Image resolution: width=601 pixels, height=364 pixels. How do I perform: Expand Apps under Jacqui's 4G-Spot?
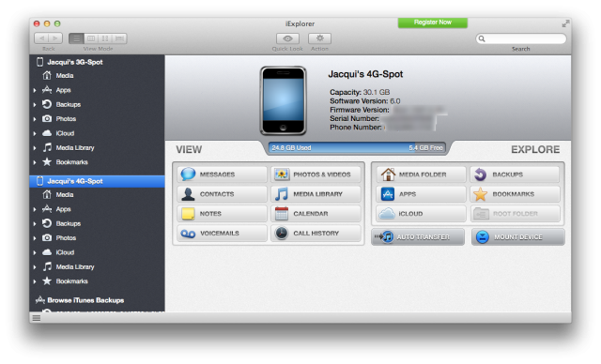coord(35,209)
